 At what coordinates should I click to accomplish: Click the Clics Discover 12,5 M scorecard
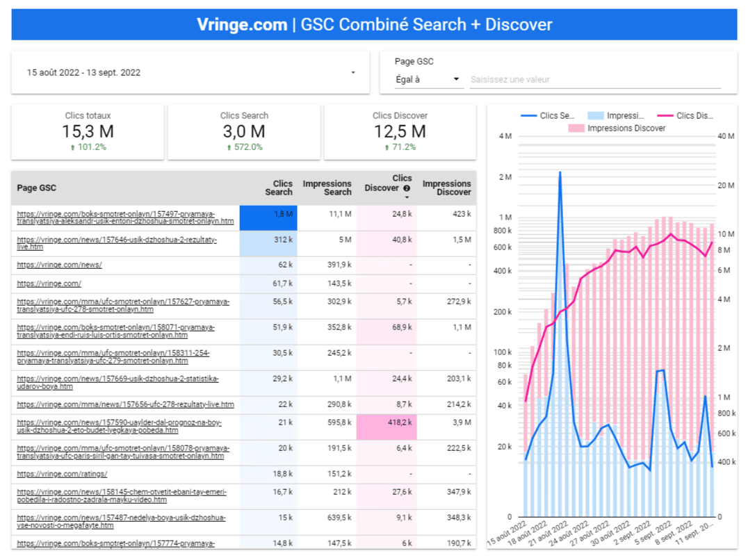click(400, 133)
